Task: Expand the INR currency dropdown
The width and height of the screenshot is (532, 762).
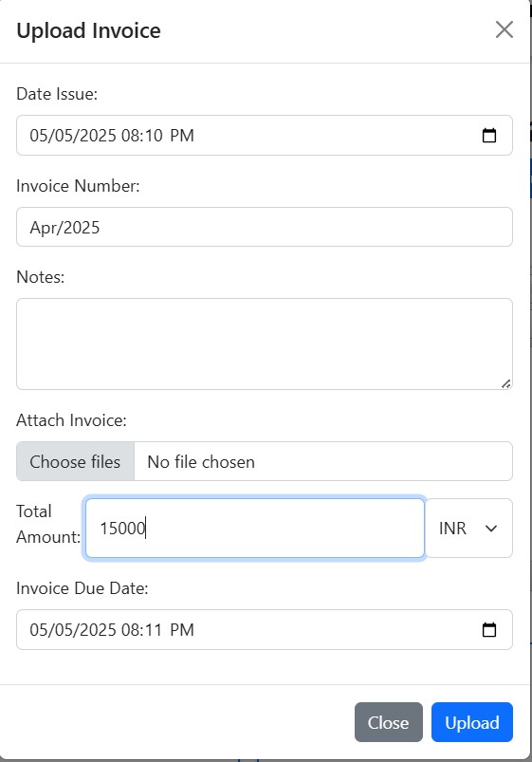Action: (x=468, y=528)
